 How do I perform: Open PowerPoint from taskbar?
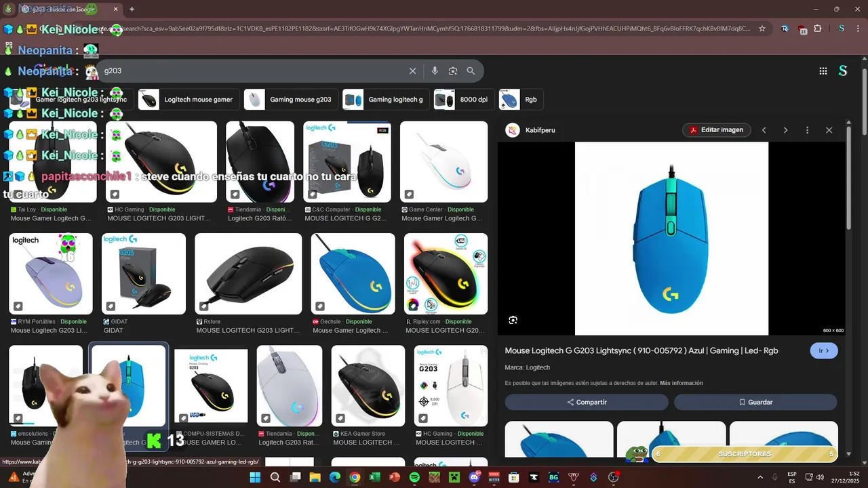pos(395,477)
